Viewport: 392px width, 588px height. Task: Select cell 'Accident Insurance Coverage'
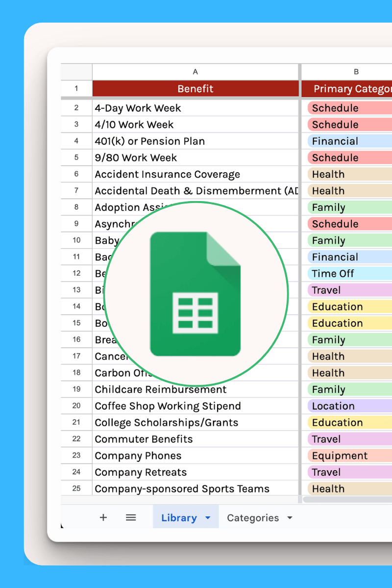[195, 174]
